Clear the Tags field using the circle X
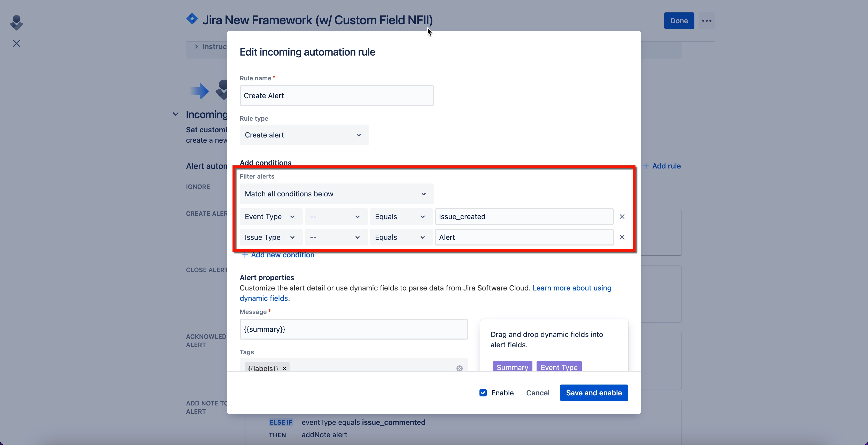Screen dimensions: 868x445 click(459, 369)
